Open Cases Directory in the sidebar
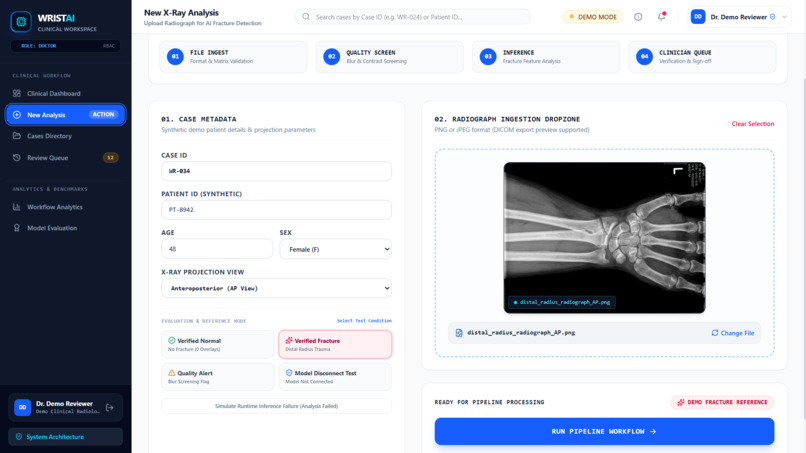The height and width of the screenshot is (453, 806). (65, 136)
